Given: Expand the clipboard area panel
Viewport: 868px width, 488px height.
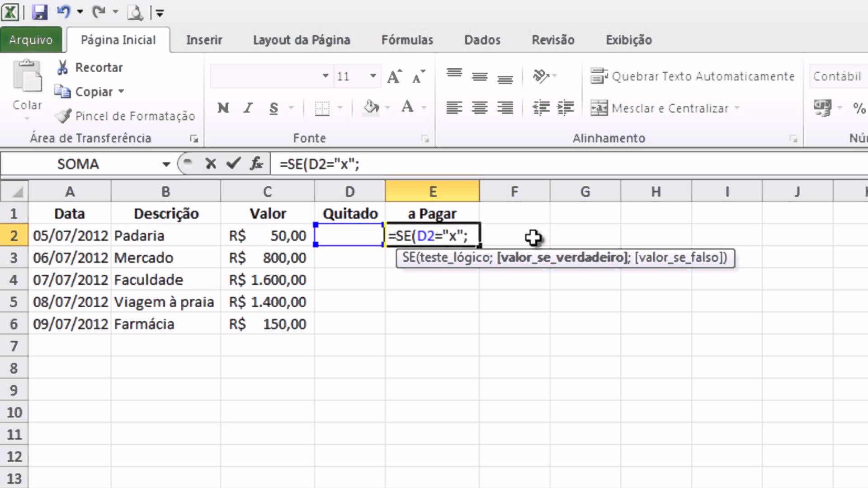Looking at the screenshot, I should (x=194, y=138).
